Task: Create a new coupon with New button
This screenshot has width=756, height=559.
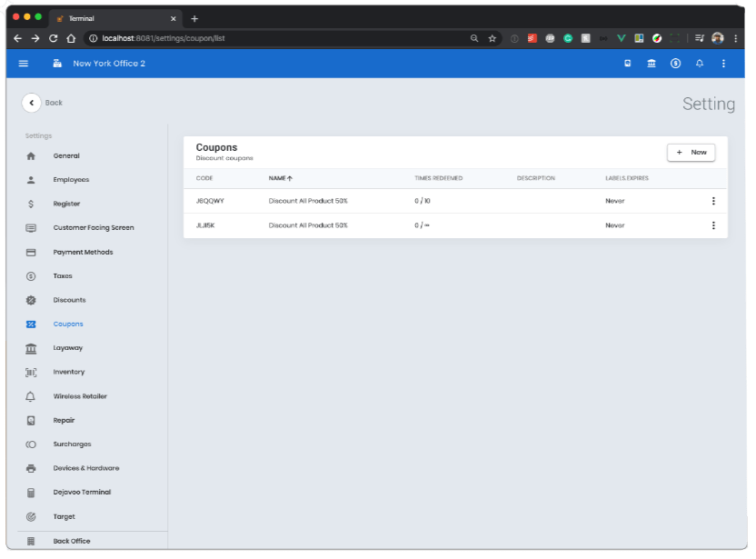Action: coord(691,153)
